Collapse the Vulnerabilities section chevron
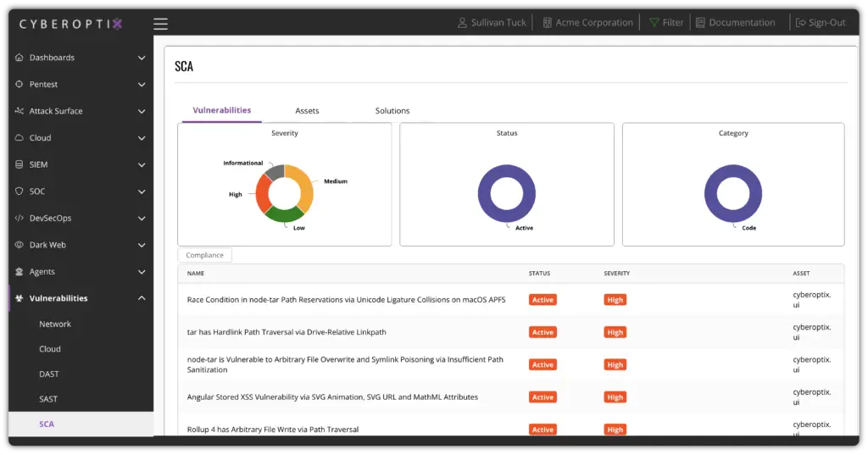The width and height of the screenshot is (868, 455). pyautogui.click(x=142, y=298)
